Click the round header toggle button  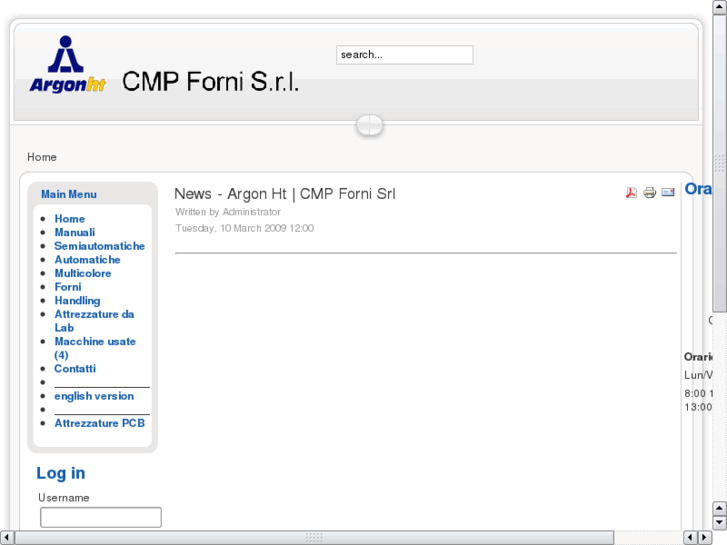[x=370, y=125]
